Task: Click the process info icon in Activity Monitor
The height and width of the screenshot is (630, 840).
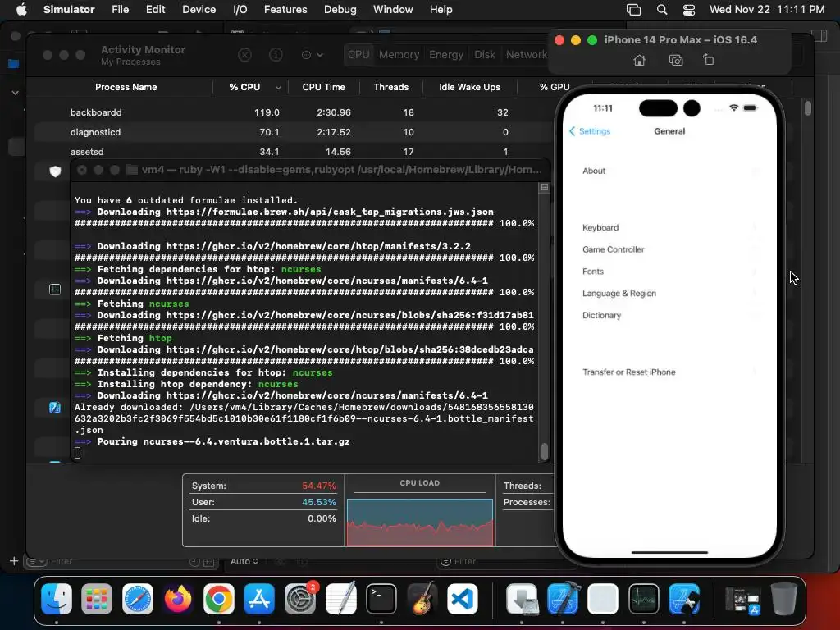Action: 276,55
